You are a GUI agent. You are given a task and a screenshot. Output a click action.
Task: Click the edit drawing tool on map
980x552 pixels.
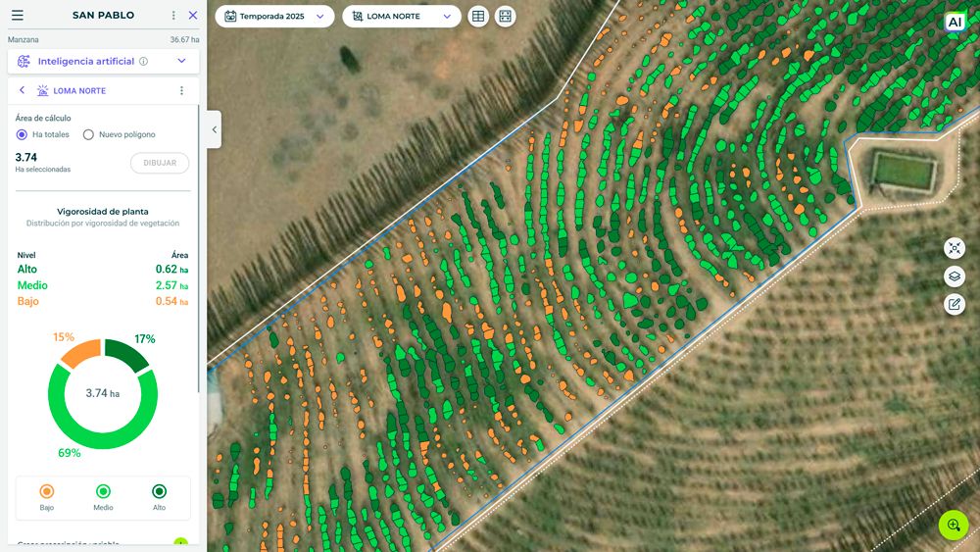(x=955, y=304)
